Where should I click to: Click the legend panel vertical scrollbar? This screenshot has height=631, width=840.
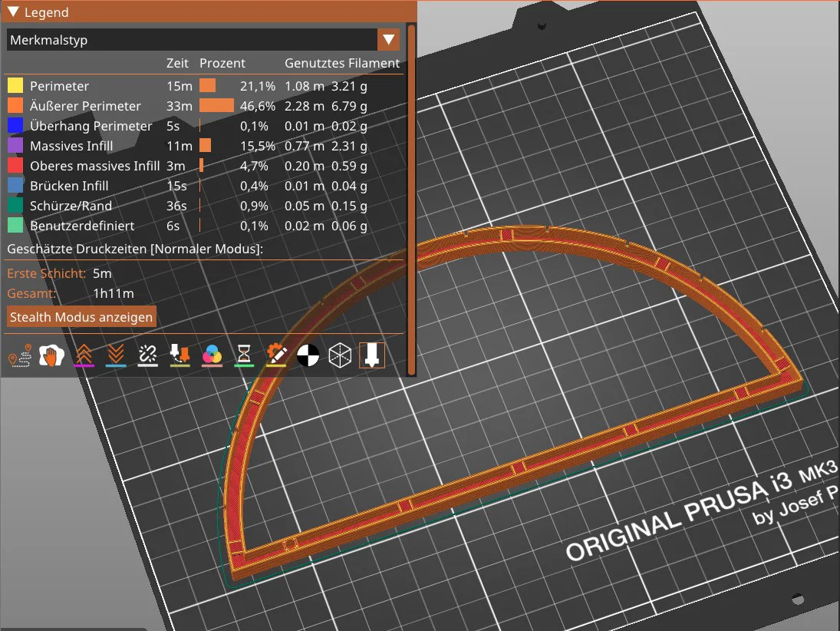pyautogui.click(x=411, y=200)
